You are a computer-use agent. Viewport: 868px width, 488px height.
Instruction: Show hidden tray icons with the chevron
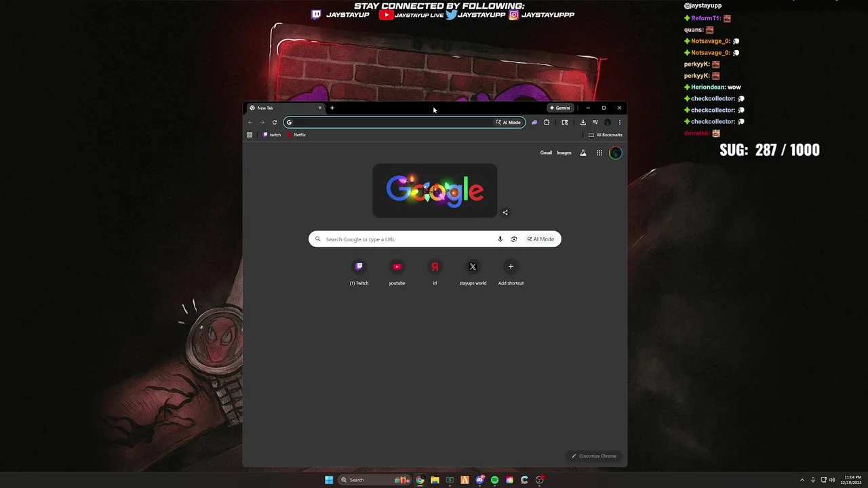click(x=802, y=480)
